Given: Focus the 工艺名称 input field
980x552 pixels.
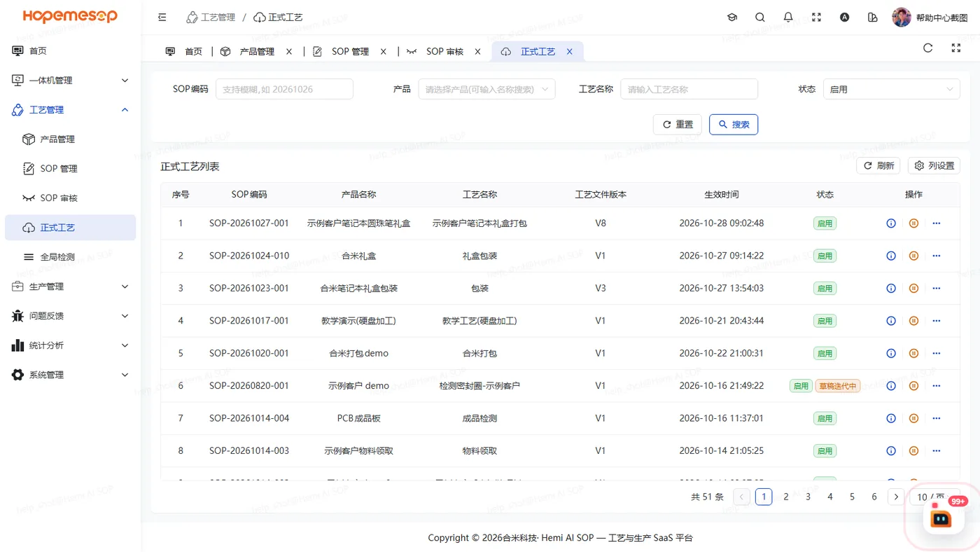Looking at the screenshot, I should (x=689, y=89).
